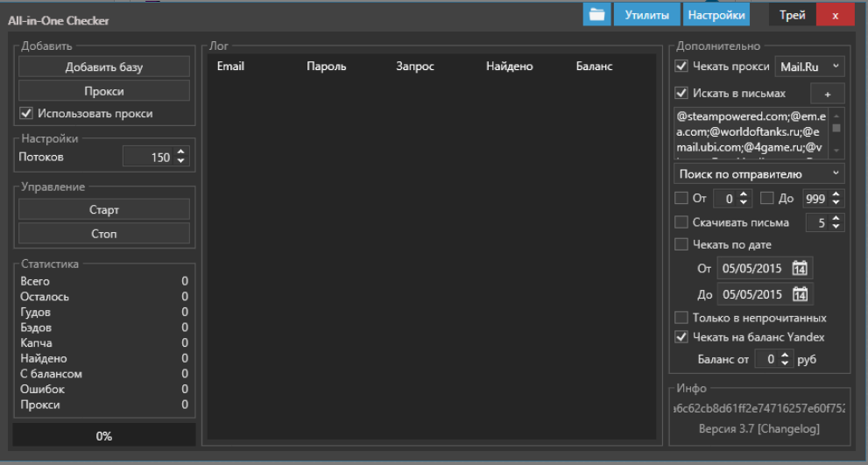Open the Поиск по отправителю dropdown
The height and width of the screenshot is (465, 868).
[x=759, y=174]
